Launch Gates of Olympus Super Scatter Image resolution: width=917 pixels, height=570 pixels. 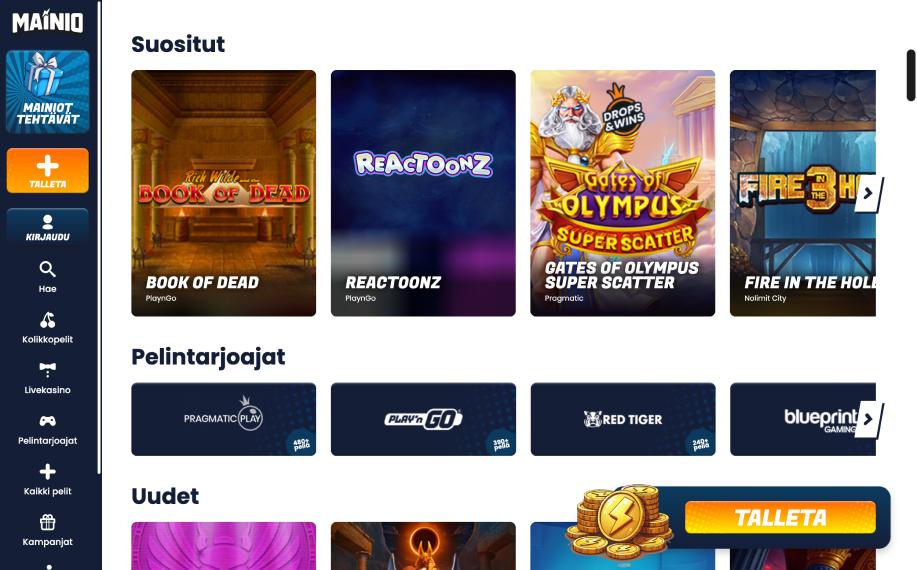(622, 193)
